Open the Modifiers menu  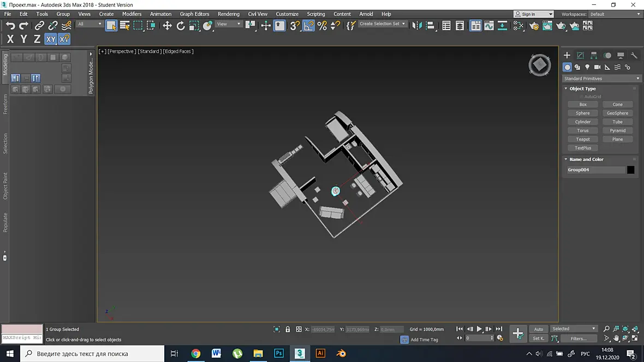(x=132, y=14)
